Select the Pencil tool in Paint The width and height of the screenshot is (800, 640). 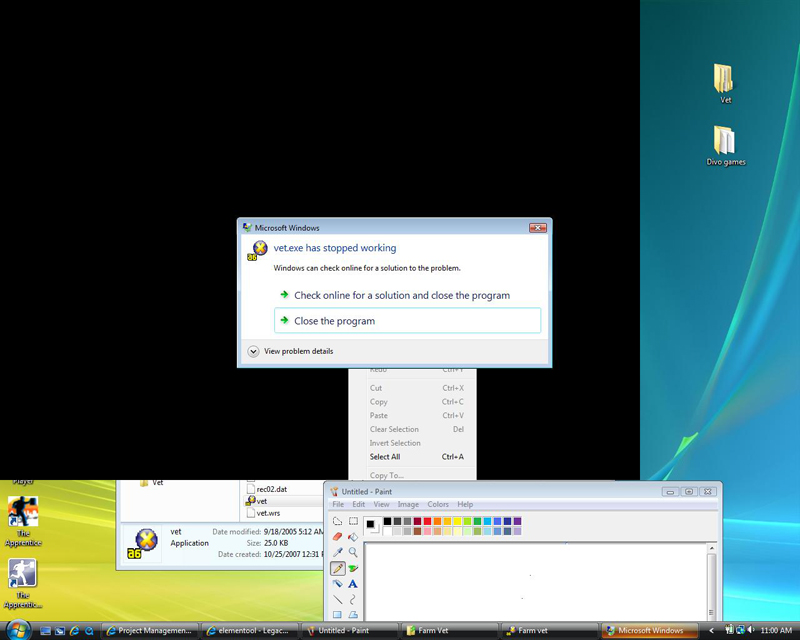(337, 568)
